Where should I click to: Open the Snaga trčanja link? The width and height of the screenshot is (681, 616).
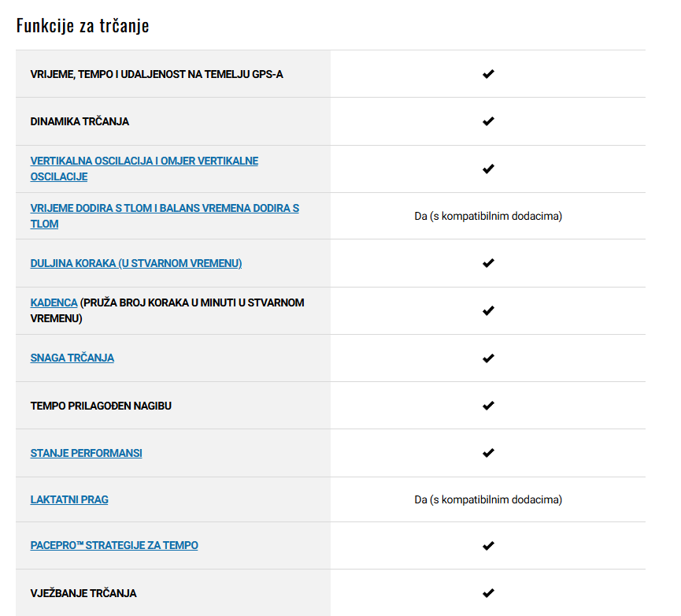point(72,358)
